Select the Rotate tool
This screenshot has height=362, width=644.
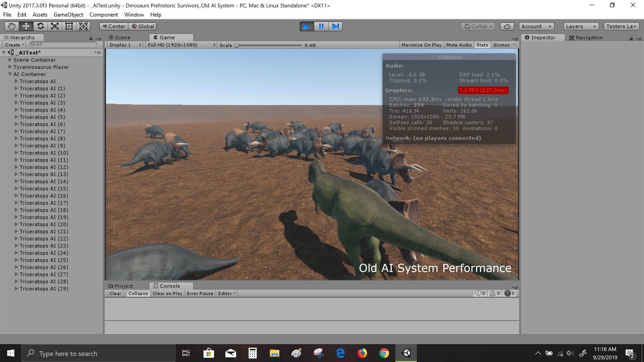(40, 26)
